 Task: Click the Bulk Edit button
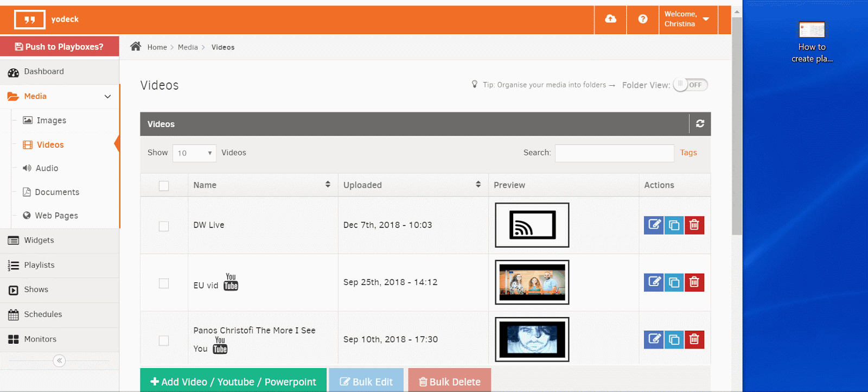366,380
